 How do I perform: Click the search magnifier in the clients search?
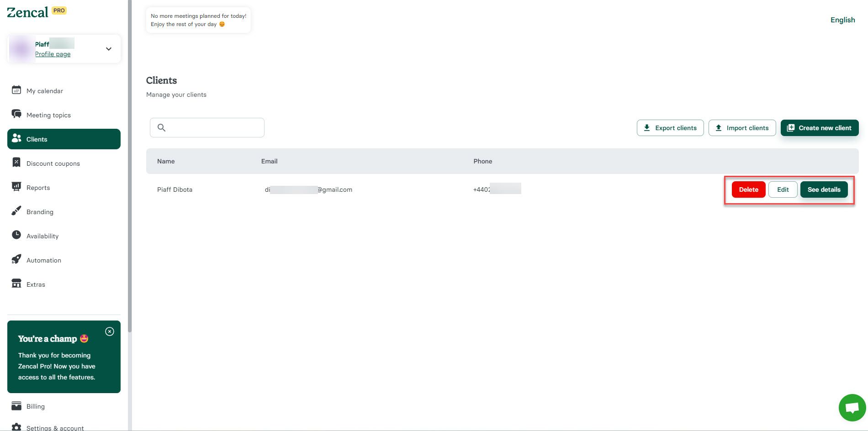162,127
